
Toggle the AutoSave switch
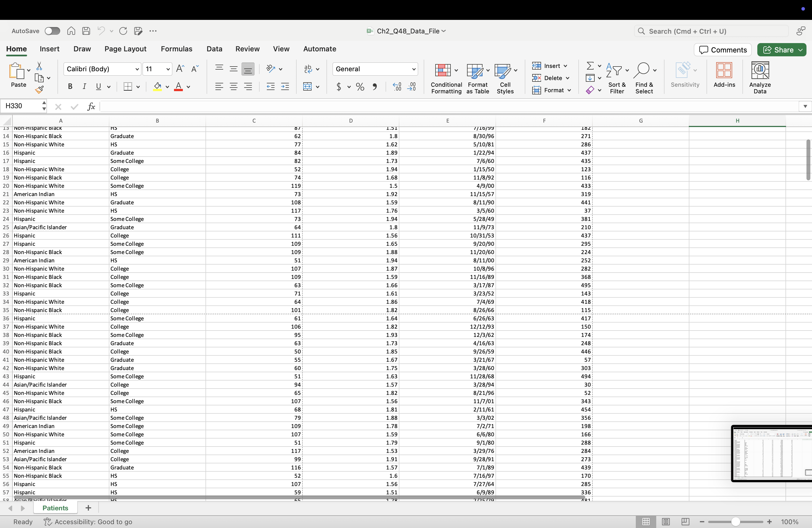(52, 31)
